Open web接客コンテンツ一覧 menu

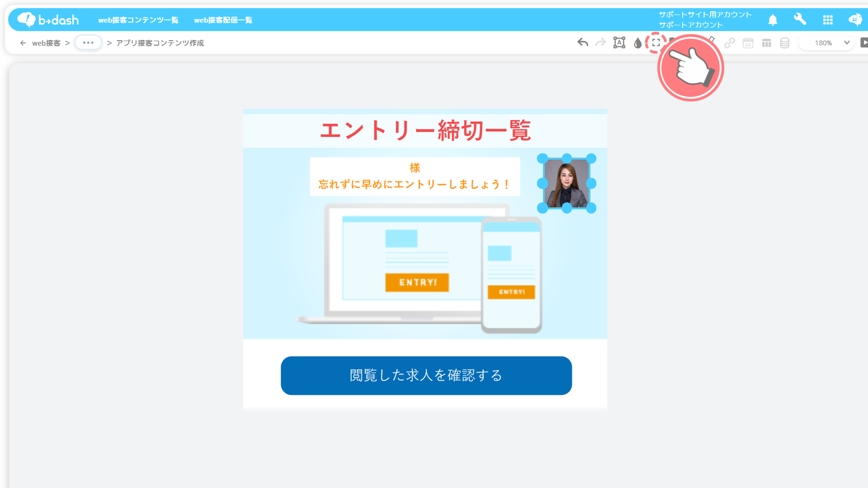pyautogui.click(x=138, y=20)
